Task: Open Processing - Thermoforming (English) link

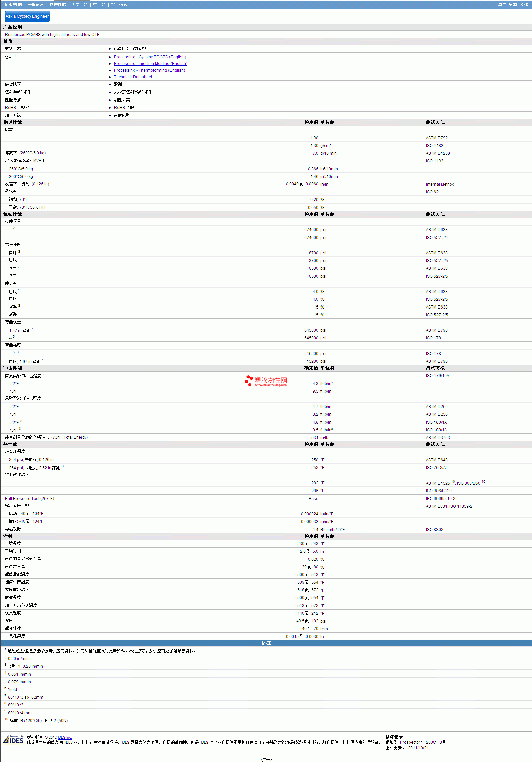Action: (149, 70)
